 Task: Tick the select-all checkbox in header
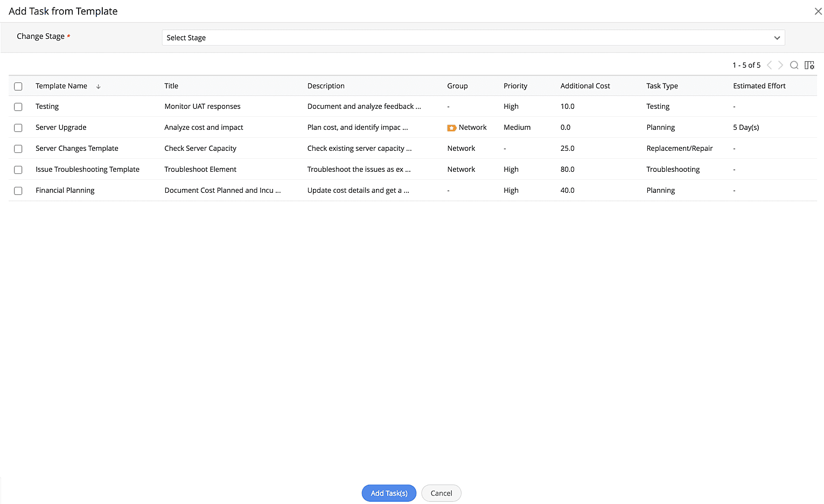tap(18, 86)
